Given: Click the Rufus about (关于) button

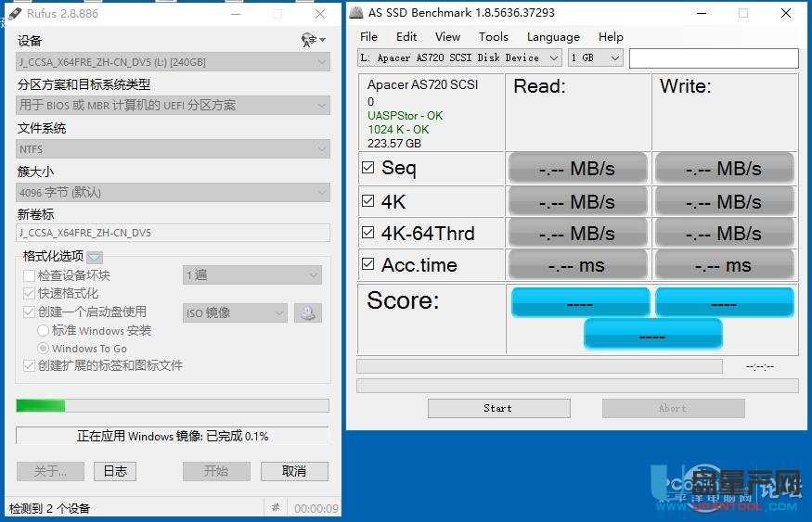Looking at the screenshot, I should pyautogui.click(x=50, y=471).
